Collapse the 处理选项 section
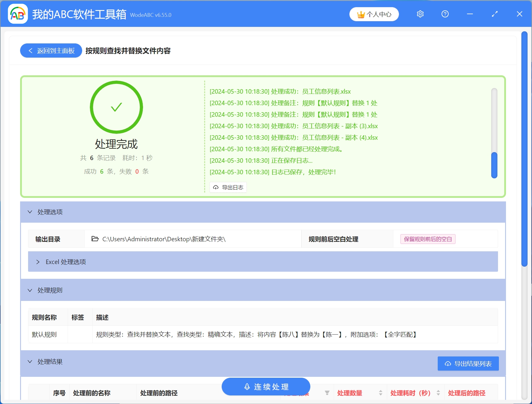The width and height of the screenshot is (532, 404). pyautogui.click(x=30, y=212)
